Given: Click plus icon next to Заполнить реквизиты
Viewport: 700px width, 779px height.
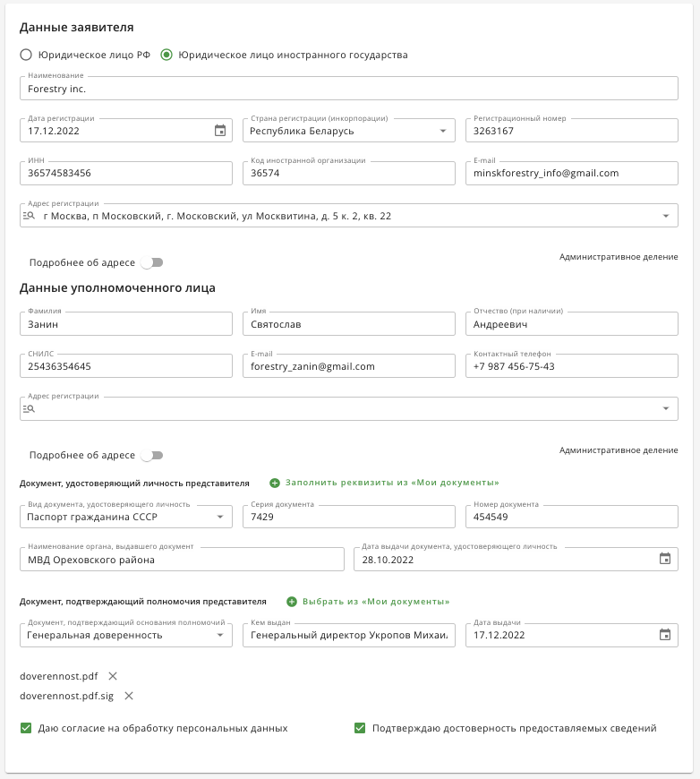Looking at the screenshot, I should click(275, 483).
